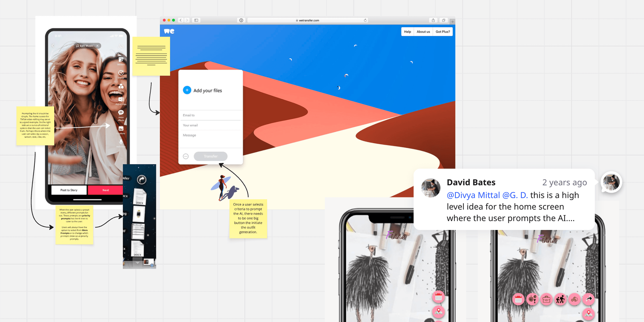Screen dimensions: 644x322
Task: Remove the Epic Music tag with its X
Action: 97,46
